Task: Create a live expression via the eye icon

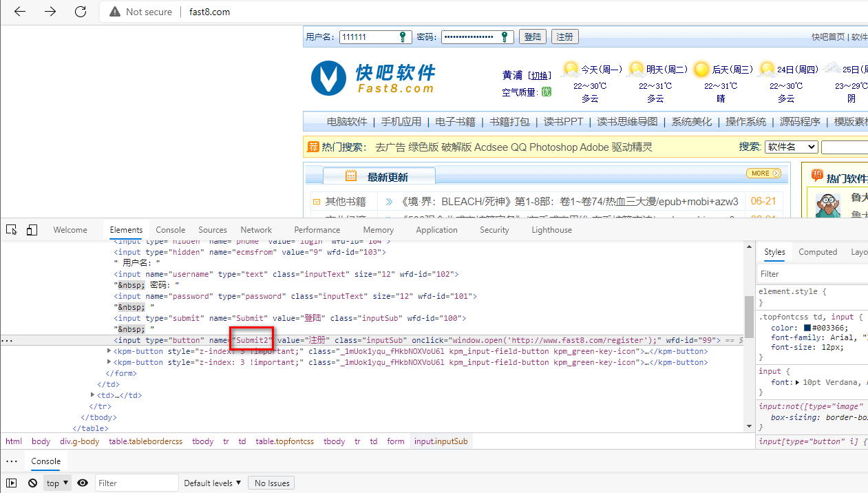Action: click(x=83, y=483)
